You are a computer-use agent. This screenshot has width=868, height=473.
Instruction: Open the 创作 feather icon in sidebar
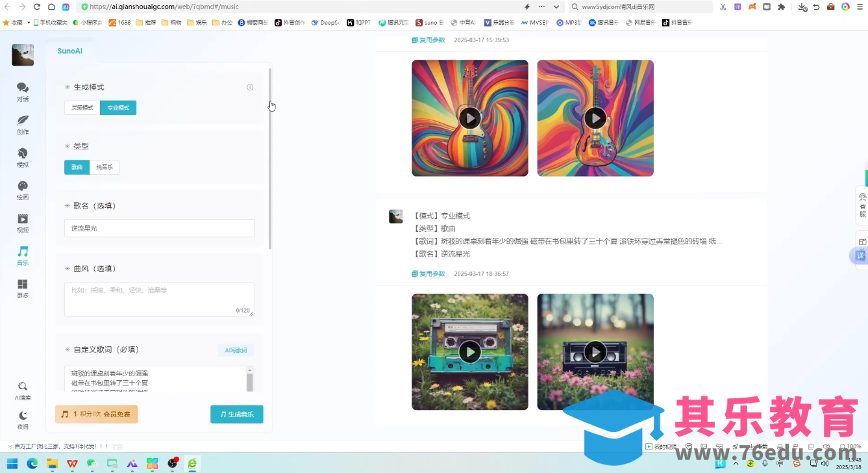coord(23,123)
